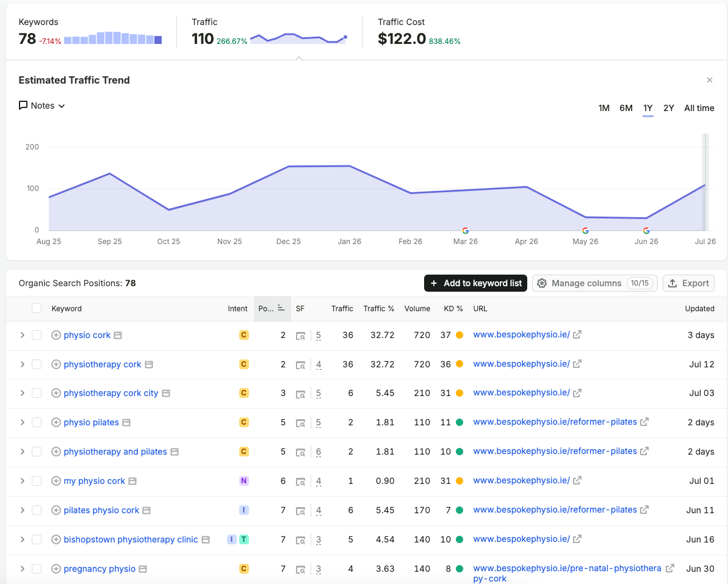The width and height of the screenshot is (728, 584).
Task: Open external link icon for physio cork URL
Action: click(x=577, y=334)
